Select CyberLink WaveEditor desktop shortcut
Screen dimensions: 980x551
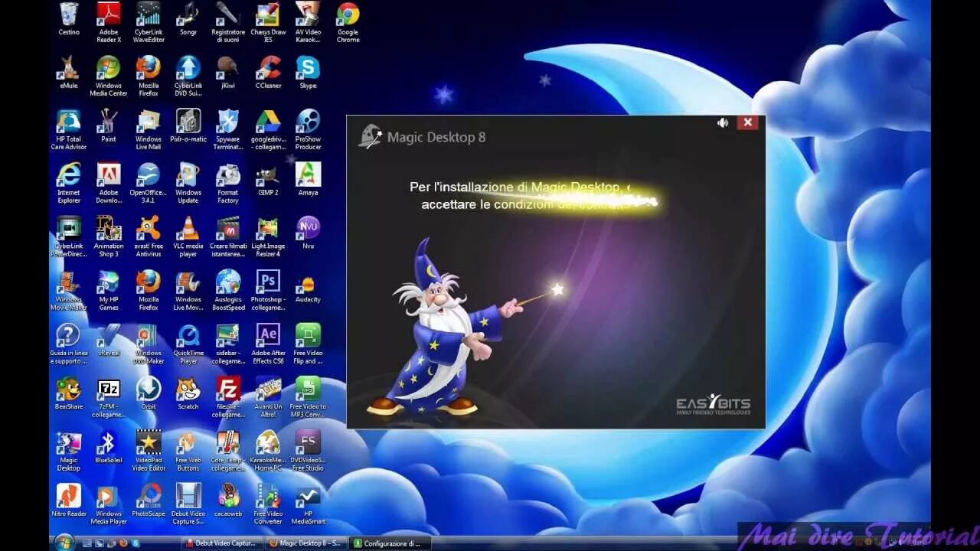149,21
